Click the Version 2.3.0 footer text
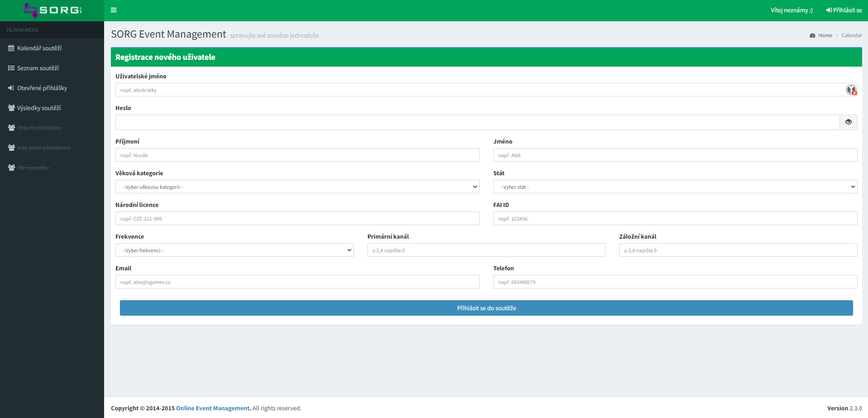Image resolution: width=868 pixels, height=418 pixels. tap(844, 408)
